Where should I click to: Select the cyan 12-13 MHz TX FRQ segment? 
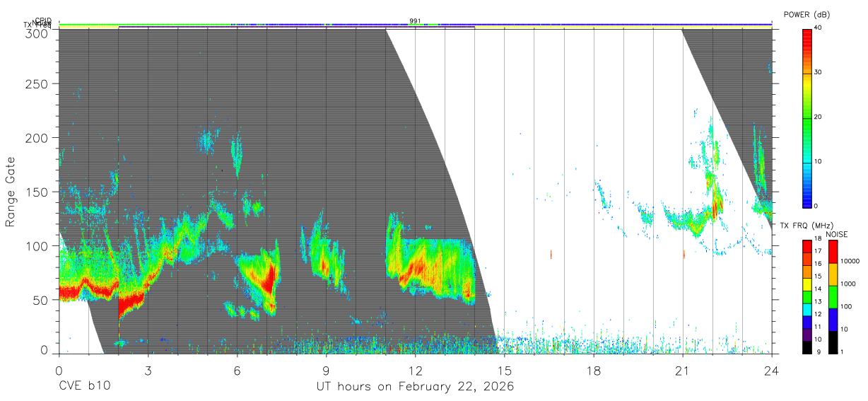807,308
